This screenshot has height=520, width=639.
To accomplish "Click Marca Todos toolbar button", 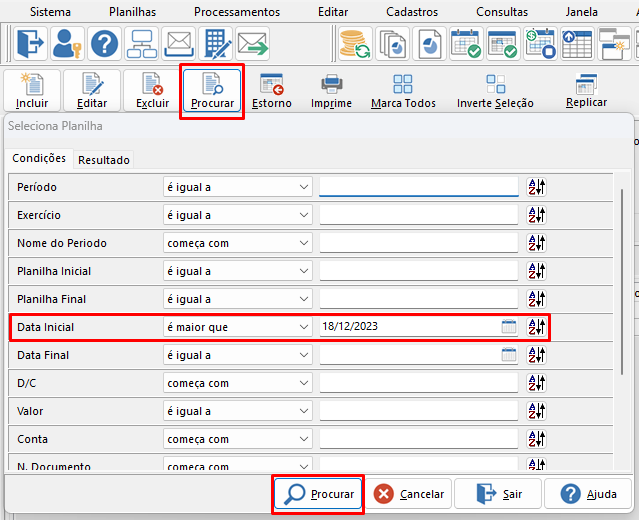I will point(403,90).
